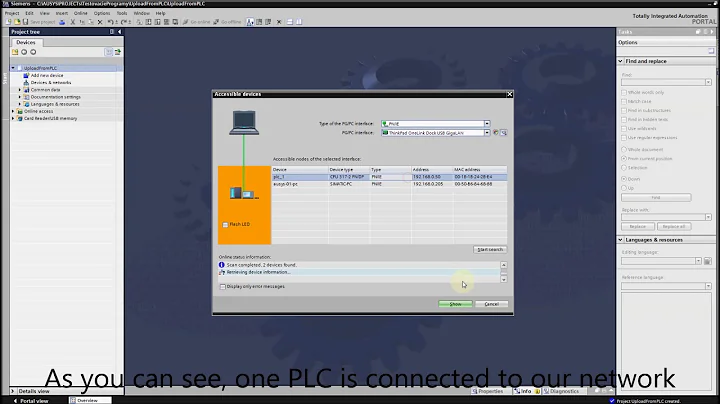Click the Redo arrow icon
This screenshot has height=404, width=720.
click(x=124, y=22)
